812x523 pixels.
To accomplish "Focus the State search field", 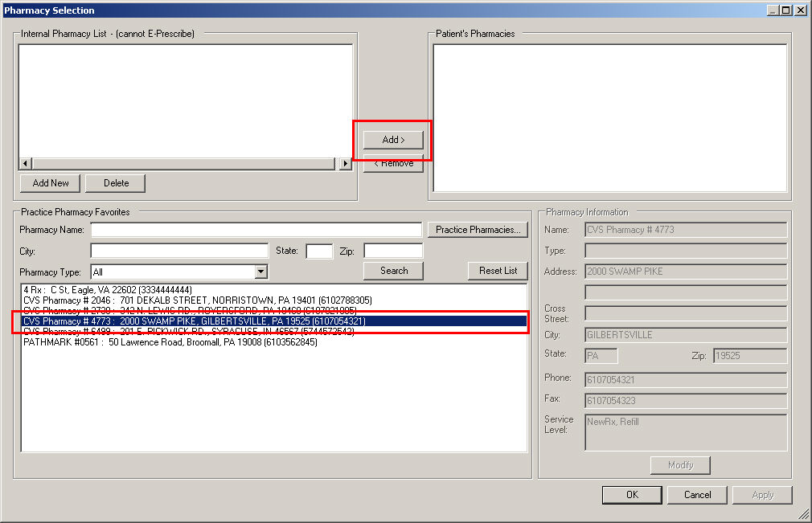I will [319, 251].
